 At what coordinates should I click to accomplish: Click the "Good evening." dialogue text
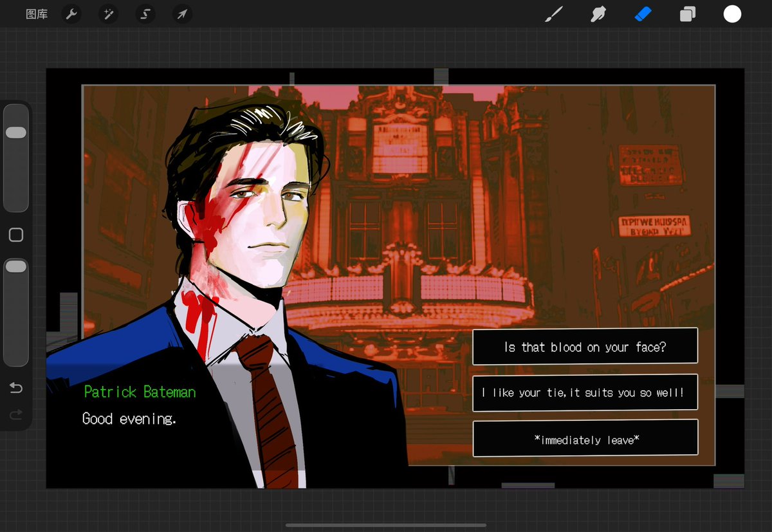(x=129, y=419)
